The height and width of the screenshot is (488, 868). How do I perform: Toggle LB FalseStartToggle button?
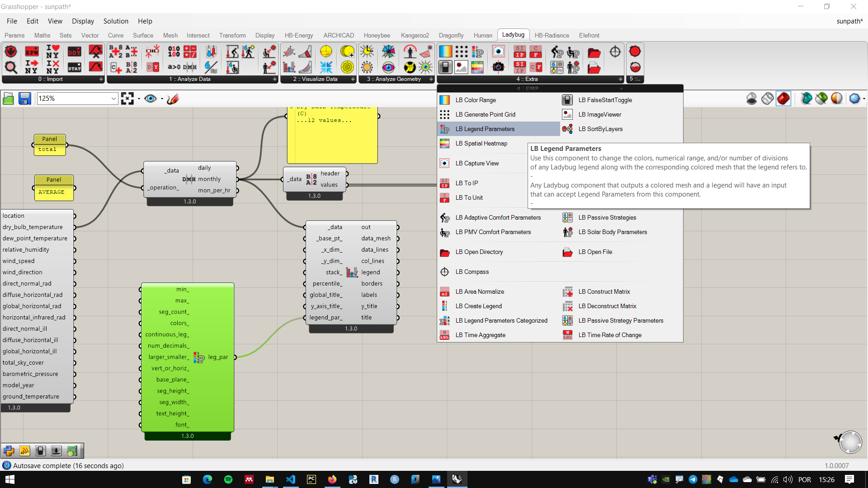(x=567, y=99)
